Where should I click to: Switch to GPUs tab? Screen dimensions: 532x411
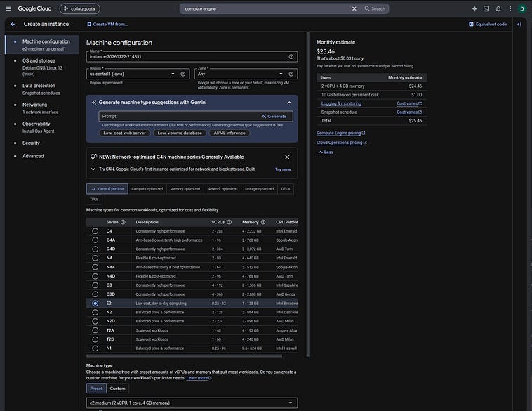click(x=286, y=189)
